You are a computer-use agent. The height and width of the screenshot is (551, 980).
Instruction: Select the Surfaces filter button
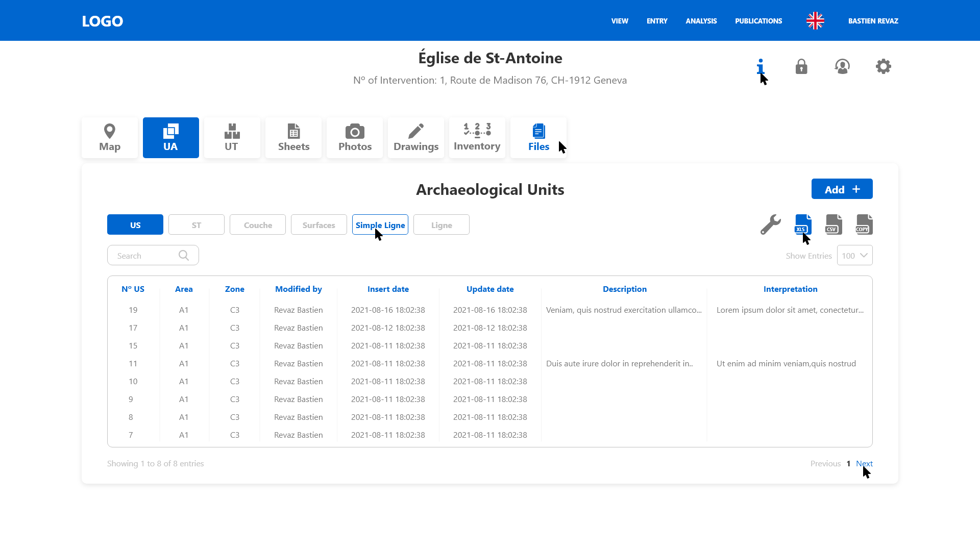319,224
